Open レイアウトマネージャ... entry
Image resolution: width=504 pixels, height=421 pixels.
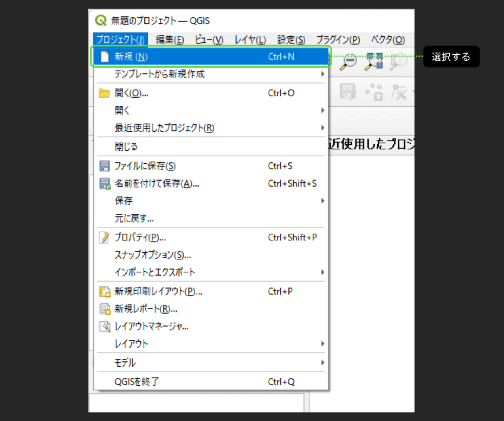pyautogui.click(x=211, y=327)
